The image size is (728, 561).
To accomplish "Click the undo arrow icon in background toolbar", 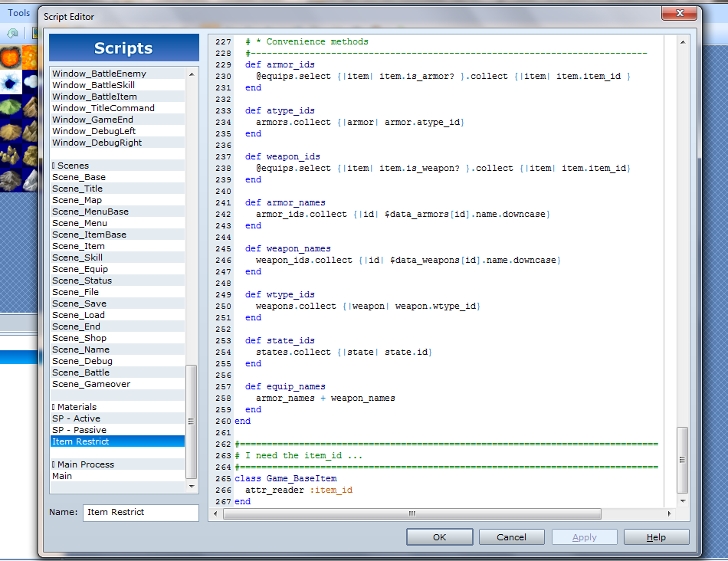I will coord(12,34).
